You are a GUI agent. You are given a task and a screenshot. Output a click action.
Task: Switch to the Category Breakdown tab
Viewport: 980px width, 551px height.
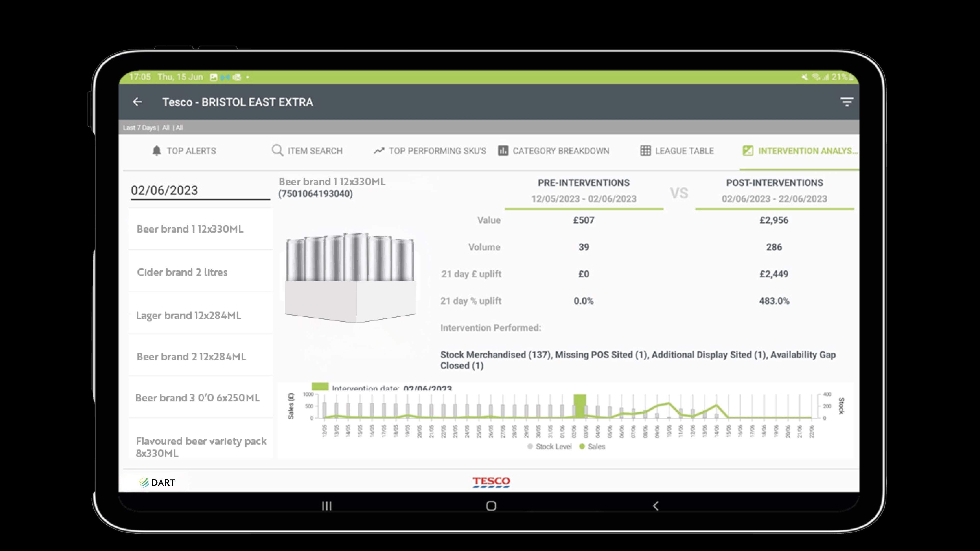(553, 150)
